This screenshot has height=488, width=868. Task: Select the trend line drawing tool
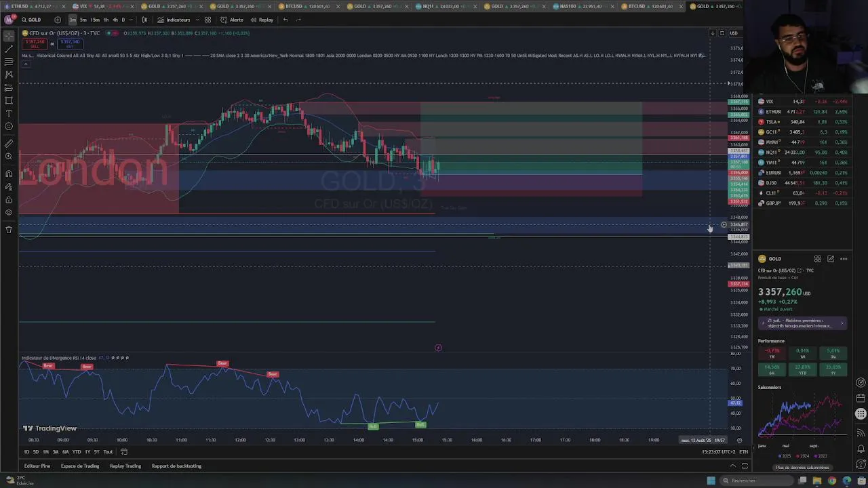(x=9, y=49)
